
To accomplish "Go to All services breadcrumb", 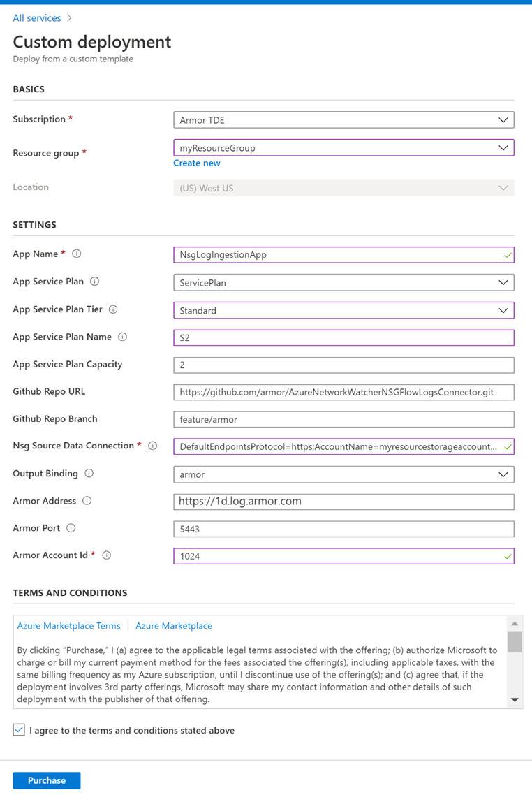I will pos(36,17).
